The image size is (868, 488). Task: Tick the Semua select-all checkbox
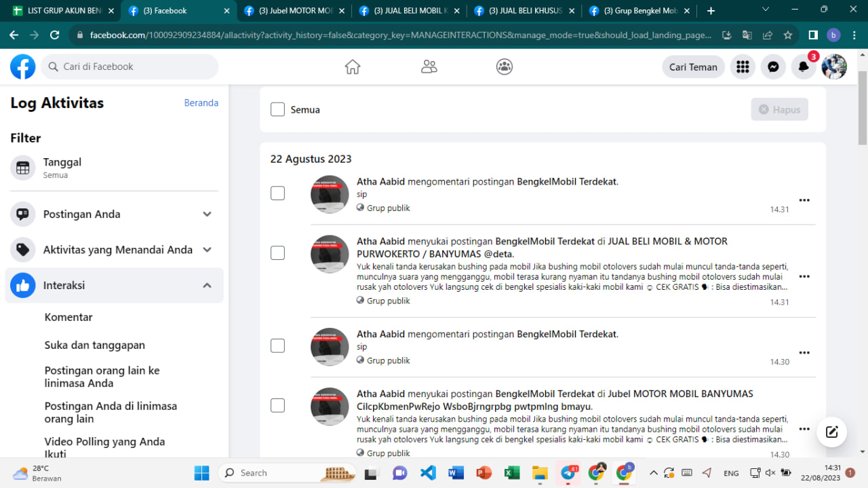[x=277, y=109]
